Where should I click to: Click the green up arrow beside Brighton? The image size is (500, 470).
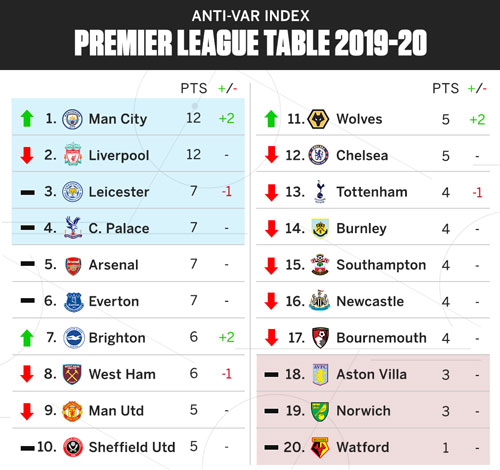(x=27, y=338)
